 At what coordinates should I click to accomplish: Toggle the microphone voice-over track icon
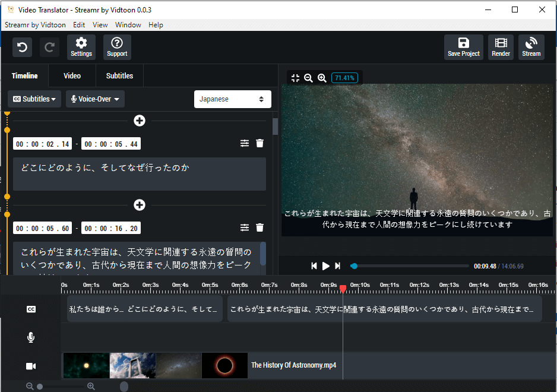31,337
